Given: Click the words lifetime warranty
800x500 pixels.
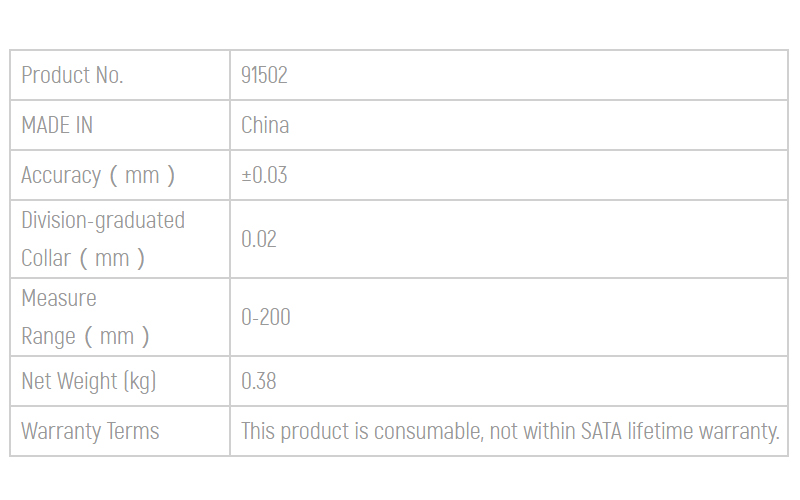Looking at the screenshot, I should (x=704, y=431).
